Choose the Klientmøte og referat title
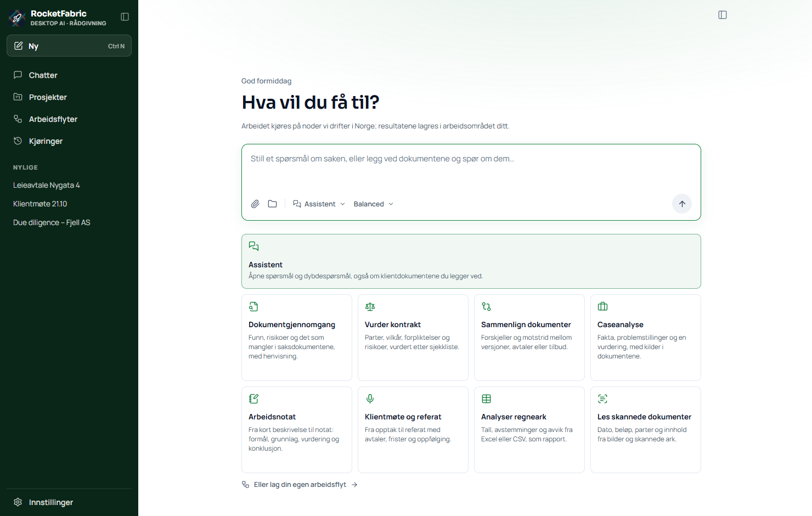Screen dimensions: 812x516 click(x=403, y=417)
